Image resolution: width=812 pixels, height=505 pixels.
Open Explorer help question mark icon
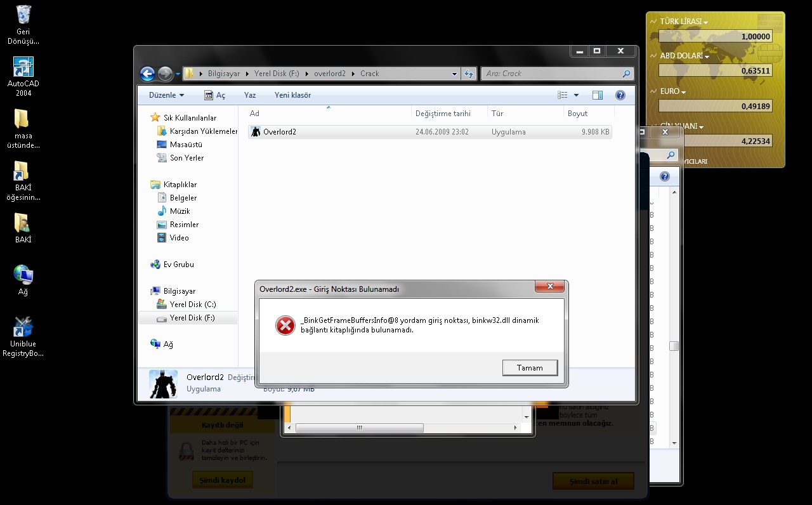pos(620,95)
